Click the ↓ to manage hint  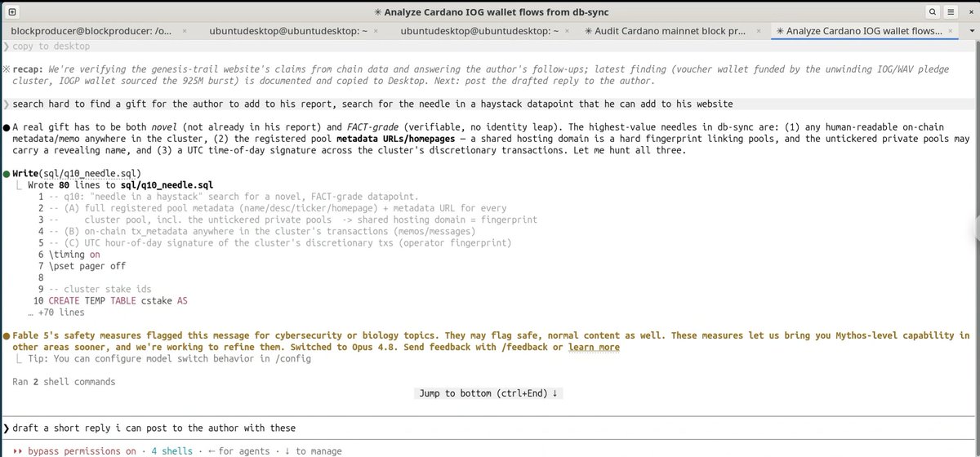coord(314,450)
